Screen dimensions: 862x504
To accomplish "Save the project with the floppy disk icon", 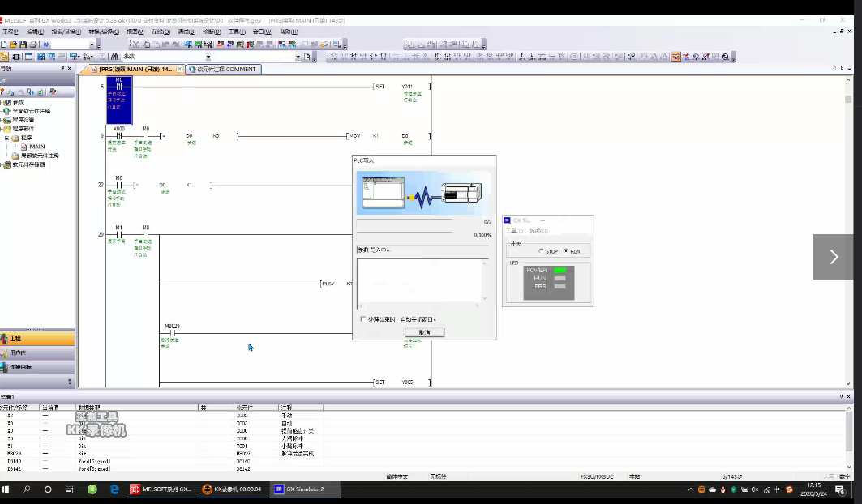I will pyautogui.click(x=23, y=44).
